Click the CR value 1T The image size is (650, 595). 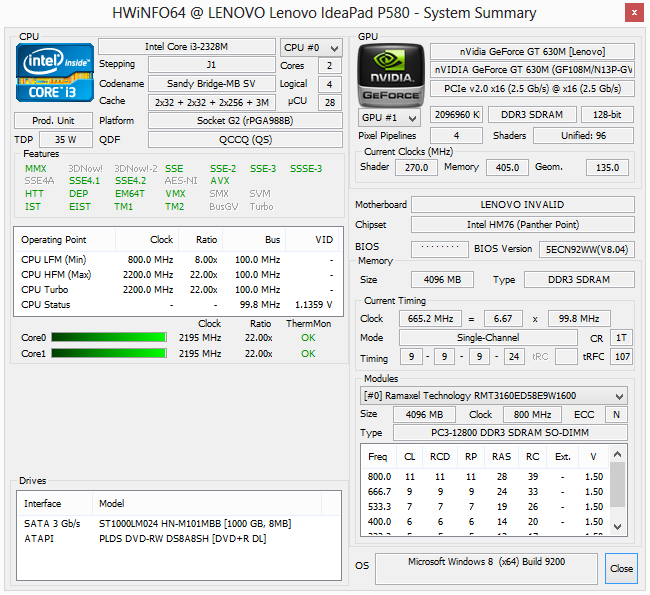621,338
